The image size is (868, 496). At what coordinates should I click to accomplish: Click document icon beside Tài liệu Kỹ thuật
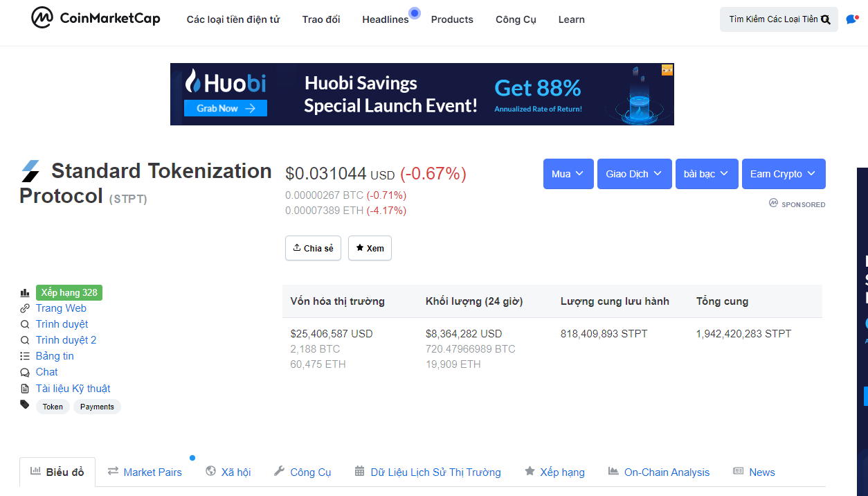coord(25,389)
